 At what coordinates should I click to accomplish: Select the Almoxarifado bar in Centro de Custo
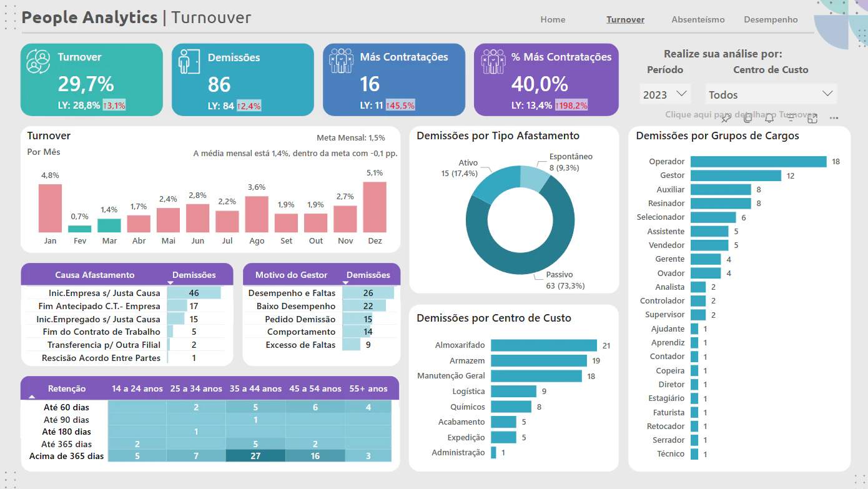544,345
